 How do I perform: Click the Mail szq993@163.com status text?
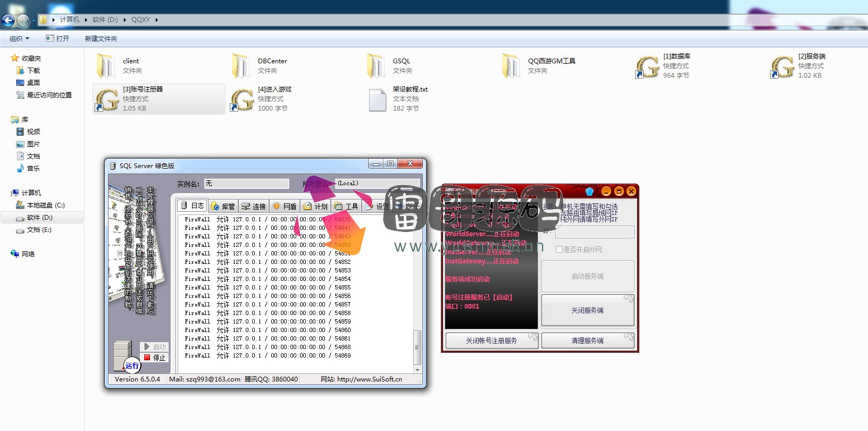tap(205, 379)
